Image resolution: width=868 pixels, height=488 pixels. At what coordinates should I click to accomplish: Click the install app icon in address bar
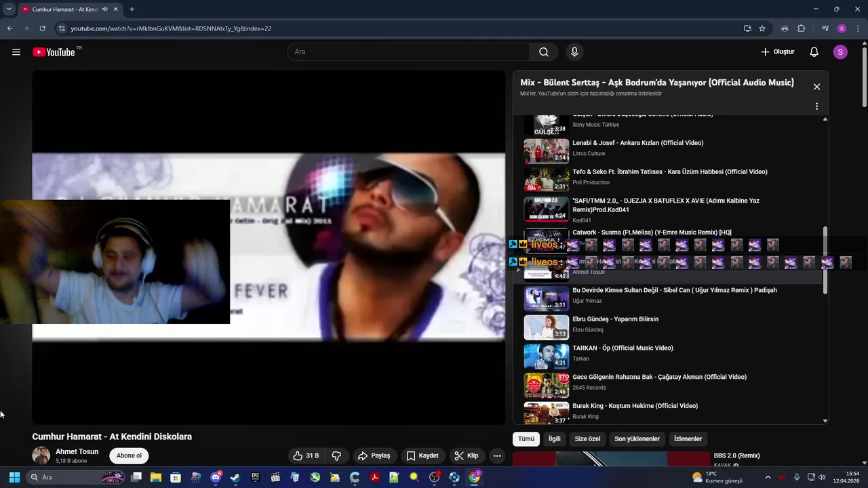coord(747,28)
